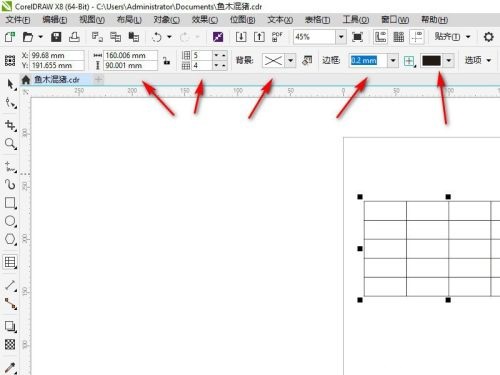The width and height of the screenshot is (500, 375).
Task: Click the 45% zoom level field
Action: click(x=314, y=37)
